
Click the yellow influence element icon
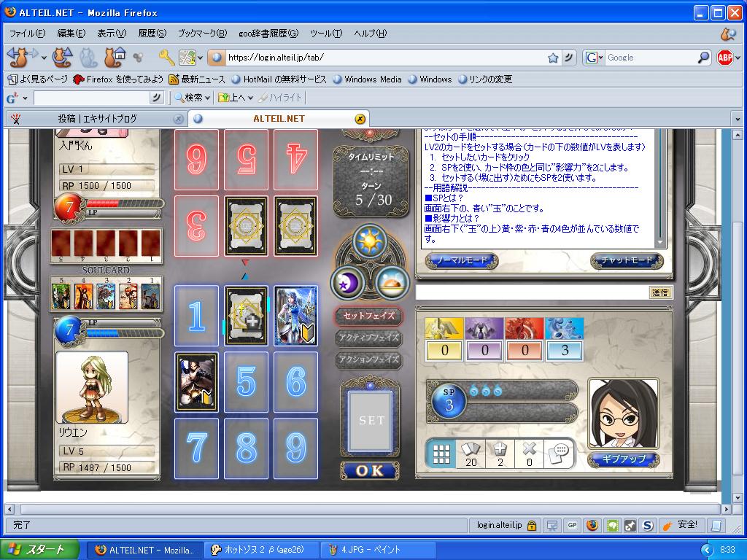coord(444,329)
